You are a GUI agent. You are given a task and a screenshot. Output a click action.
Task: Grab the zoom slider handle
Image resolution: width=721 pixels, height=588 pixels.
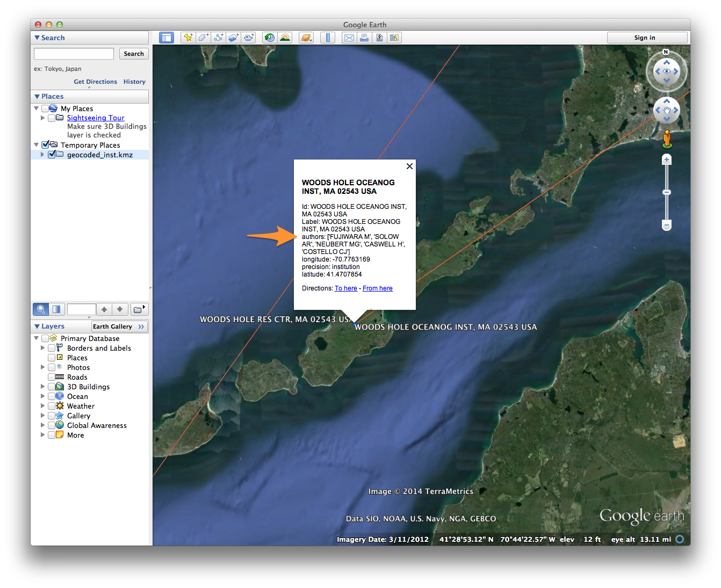pos(667,192)
